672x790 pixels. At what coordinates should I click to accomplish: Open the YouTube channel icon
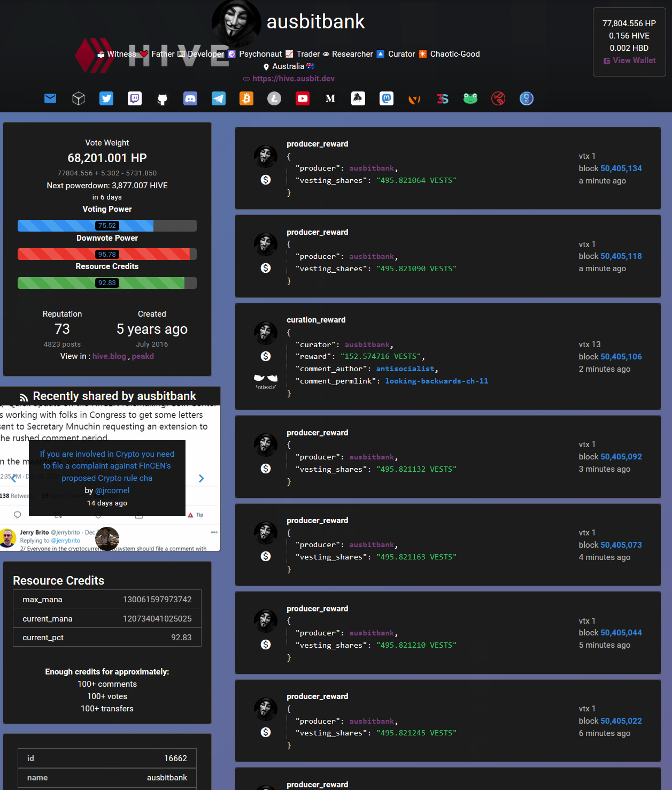click(x=303, y=98)
